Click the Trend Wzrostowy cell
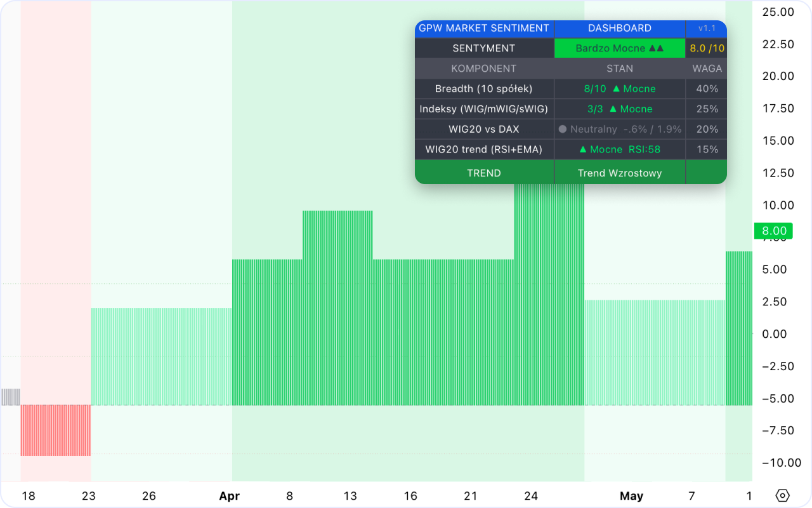The height and width of the screenshot is (508, 812). [x=620, y=173]
